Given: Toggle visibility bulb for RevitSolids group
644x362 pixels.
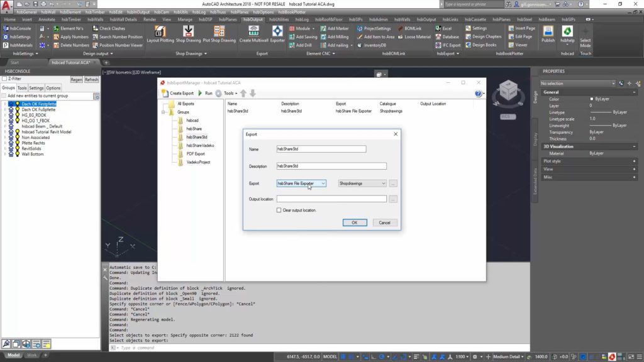Looking at the screenshot, I should pos(17,148).
